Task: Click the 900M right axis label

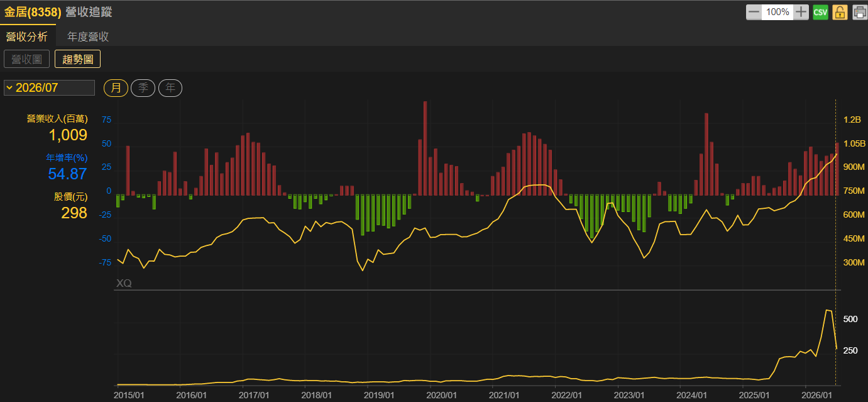Action: click(x=854, y=167)
